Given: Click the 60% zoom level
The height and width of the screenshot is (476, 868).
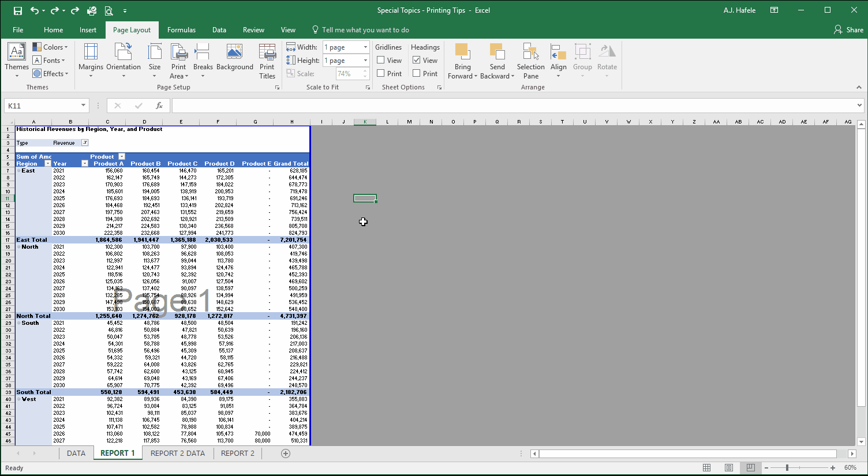Looking at the screenshot, I should click(851, 468).
